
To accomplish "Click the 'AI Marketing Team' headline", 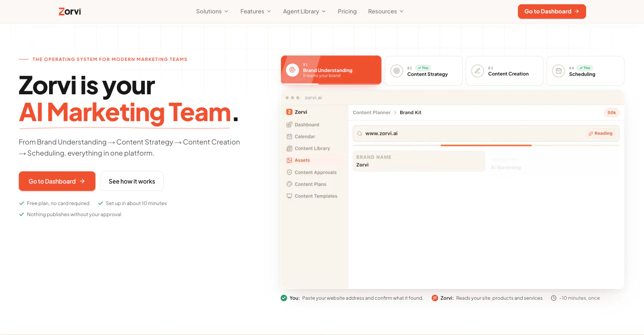I will (x=125, y=113).
